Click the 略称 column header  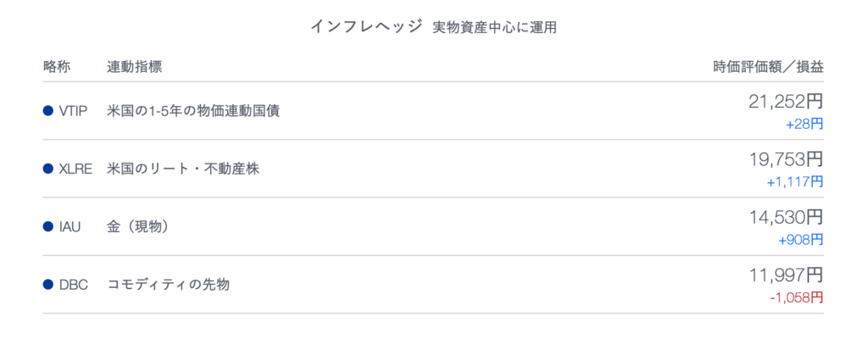pos(57,68)
